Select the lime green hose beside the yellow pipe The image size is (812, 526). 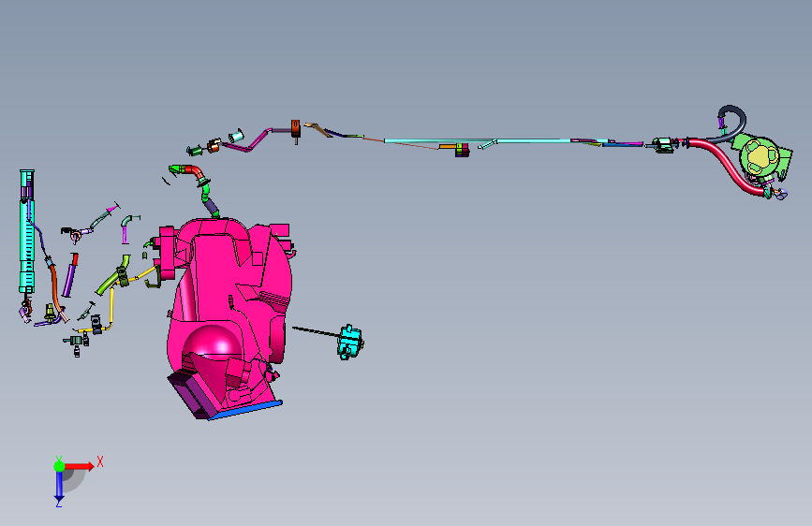[x=111, y=277]
